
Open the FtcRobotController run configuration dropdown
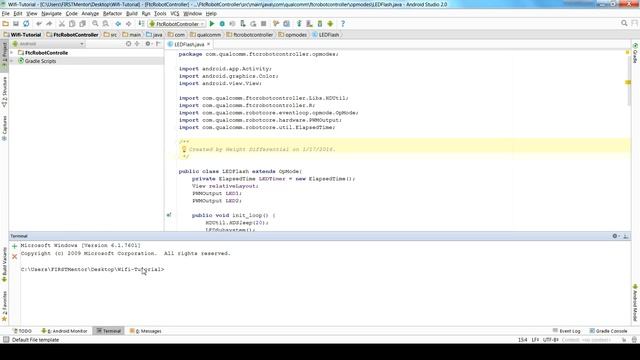pos(177,24)
